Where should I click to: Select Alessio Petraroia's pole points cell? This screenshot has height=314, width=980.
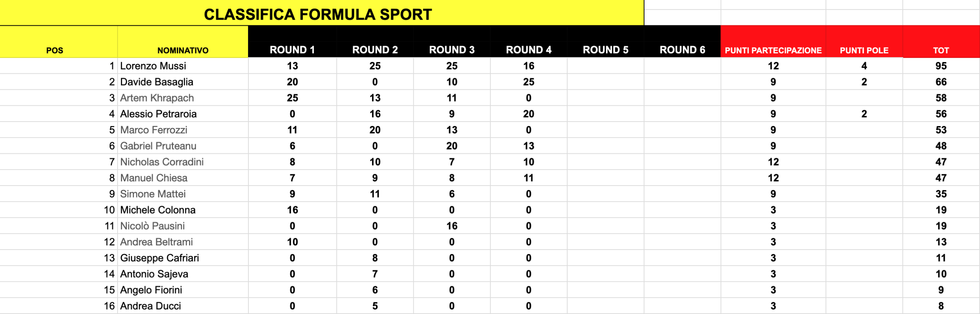pyautogui.click(x=864, y=114)
